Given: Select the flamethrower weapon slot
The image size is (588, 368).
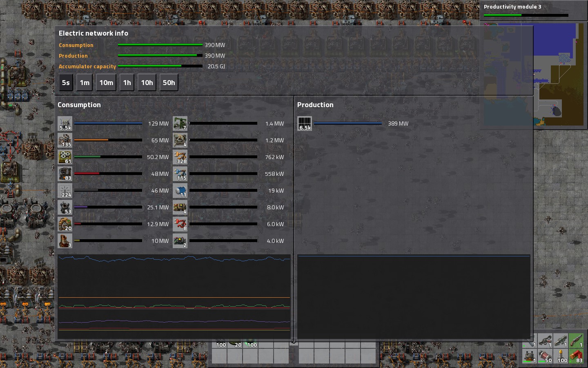Looking at the screenshot, I should pos(545,341).
